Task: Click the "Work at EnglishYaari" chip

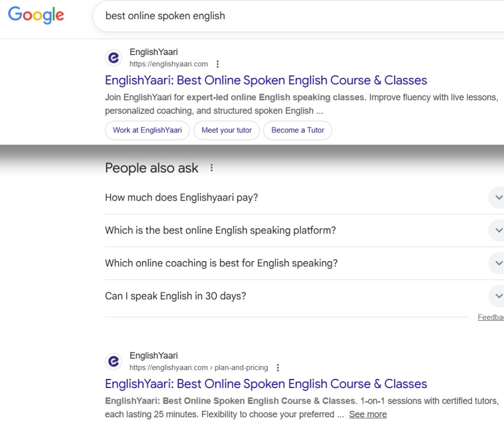Action: (147, 131)
